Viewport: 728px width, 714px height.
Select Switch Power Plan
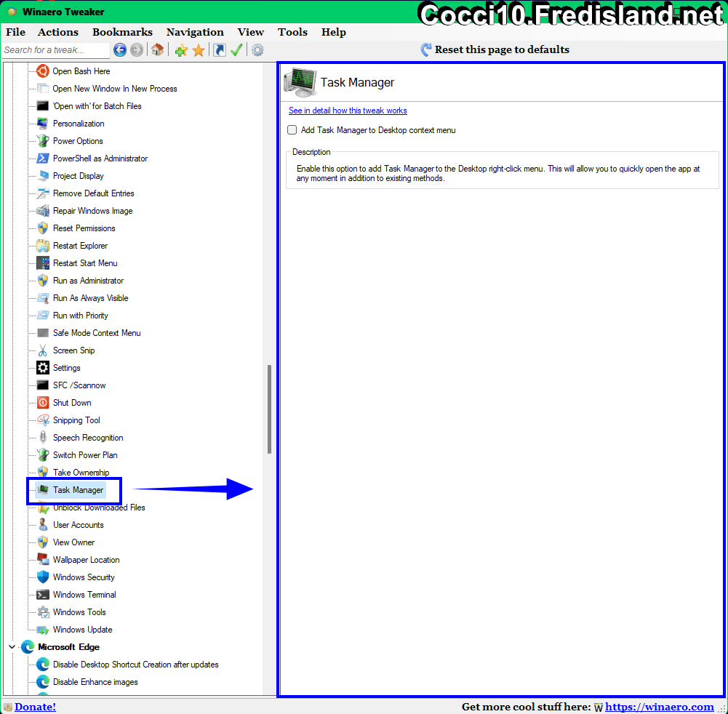coord(85,455)
